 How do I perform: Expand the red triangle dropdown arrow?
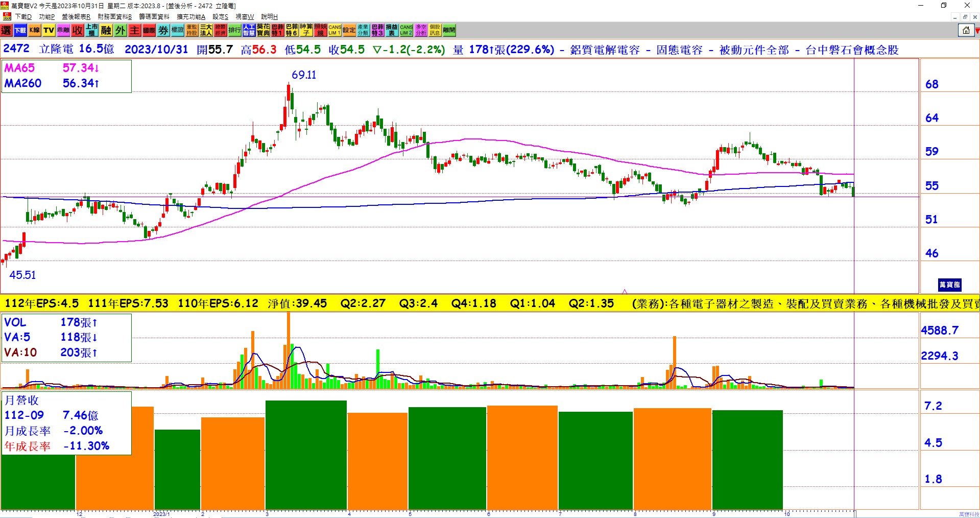click(977, 31)
